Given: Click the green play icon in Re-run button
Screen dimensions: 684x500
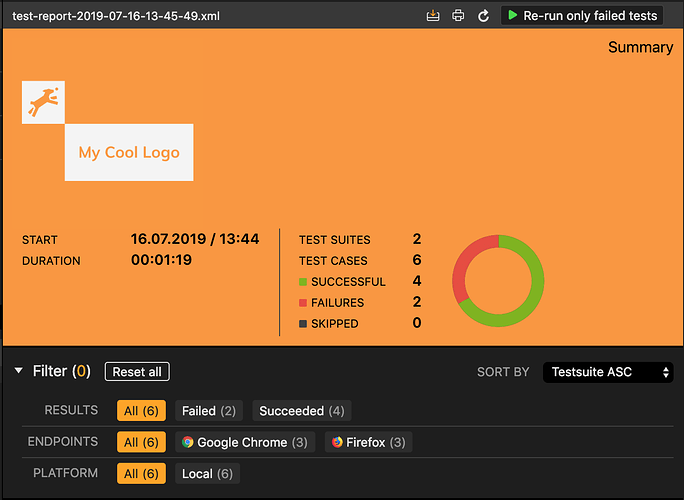Looking at the screenshot, I should 513,15.
